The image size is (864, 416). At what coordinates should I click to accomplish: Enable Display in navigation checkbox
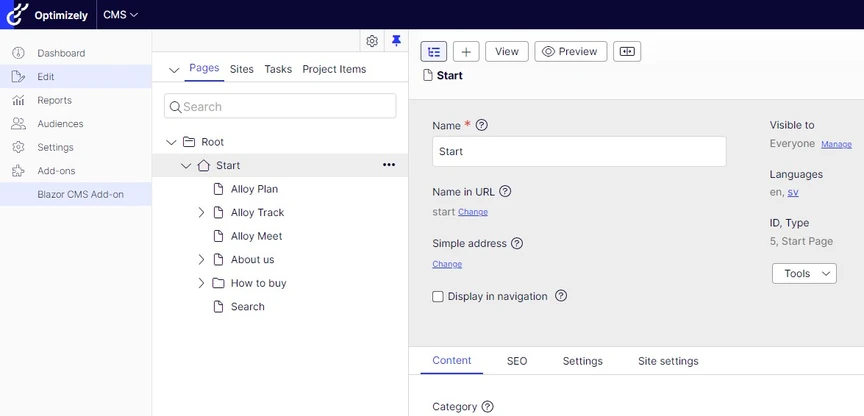[438, 296]
